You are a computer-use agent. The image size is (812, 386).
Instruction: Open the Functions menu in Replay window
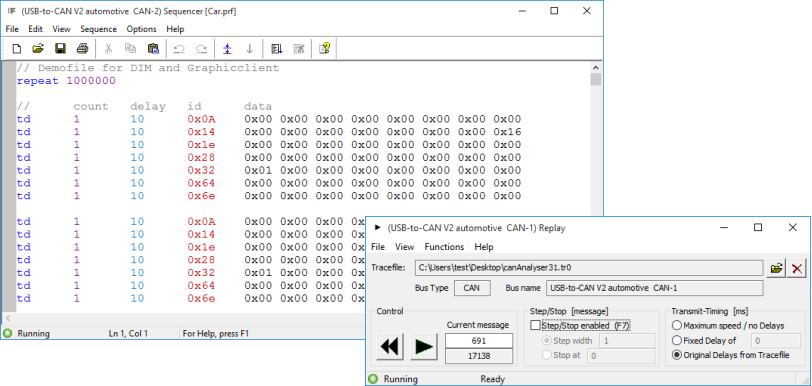444,247
